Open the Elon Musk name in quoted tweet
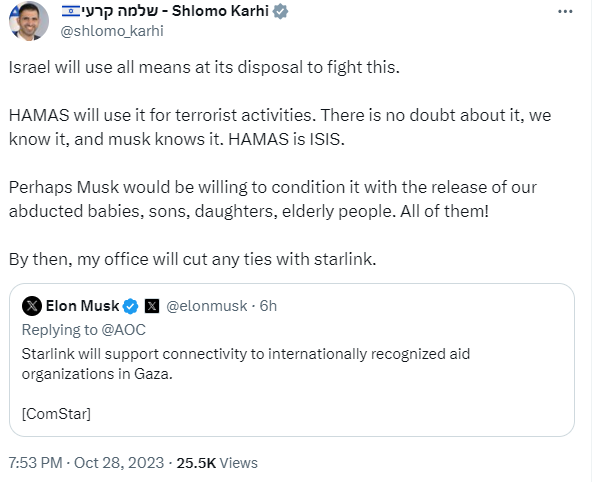 (x=82, y=305)
